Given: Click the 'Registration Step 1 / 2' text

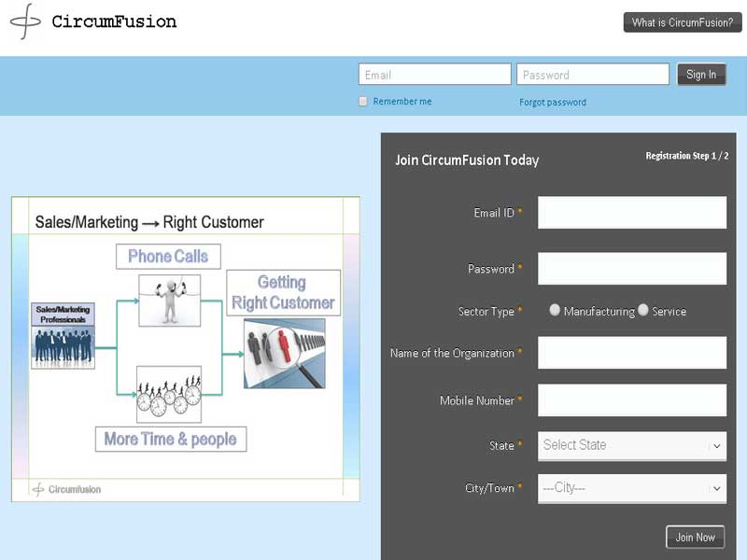Looking at the screenshot, I should click(687, 156).
